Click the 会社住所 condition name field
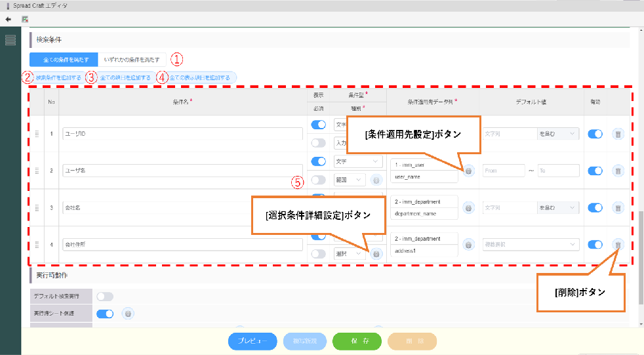The height and width of the screenshot is (355, 644). coord(182,244)
